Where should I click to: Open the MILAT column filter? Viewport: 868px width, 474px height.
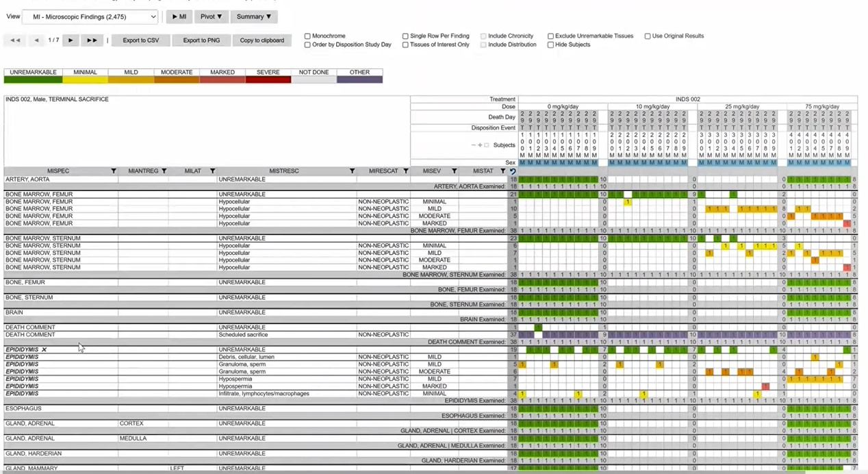click(x=212, y=171)
